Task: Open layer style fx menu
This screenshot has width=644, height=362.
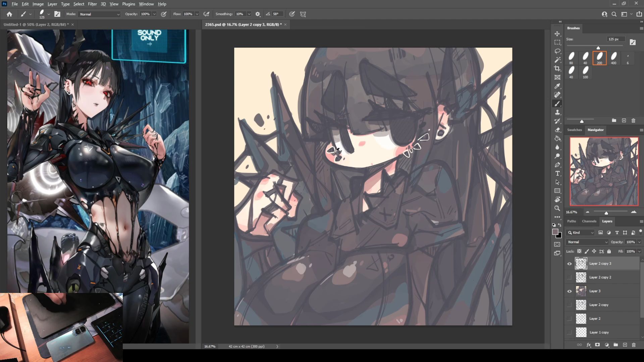Action: pos(588,345)
